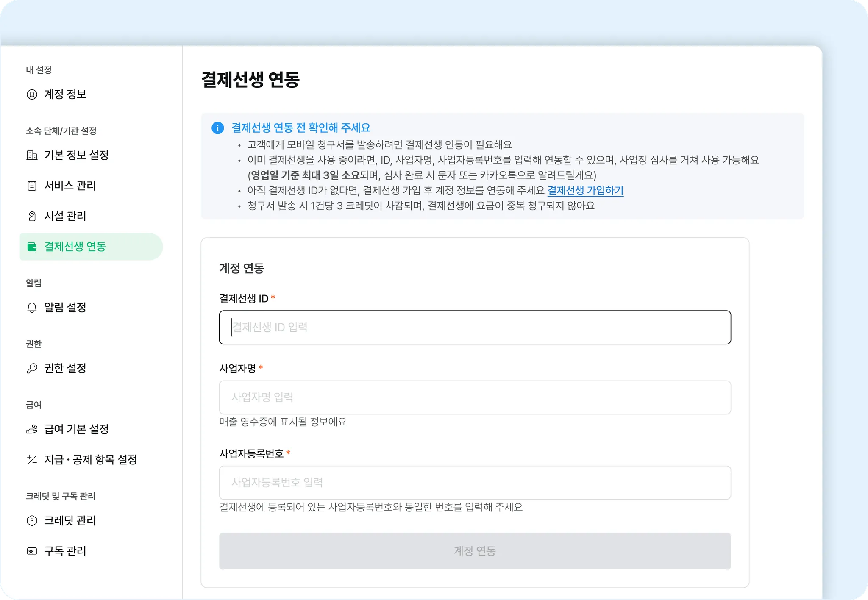
Task: Open 지급·공제 항목 설정
Action: [91, 460]
